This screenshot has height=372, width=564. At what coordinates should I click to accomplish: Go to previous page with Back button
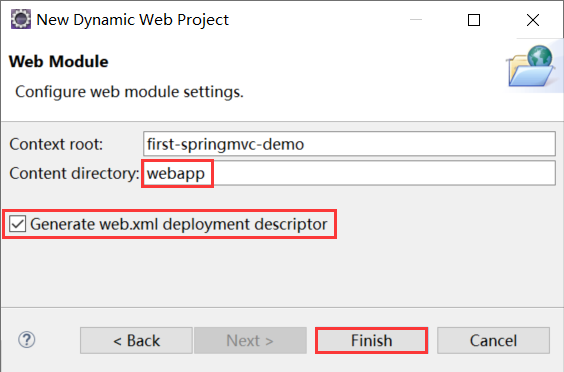136,340
